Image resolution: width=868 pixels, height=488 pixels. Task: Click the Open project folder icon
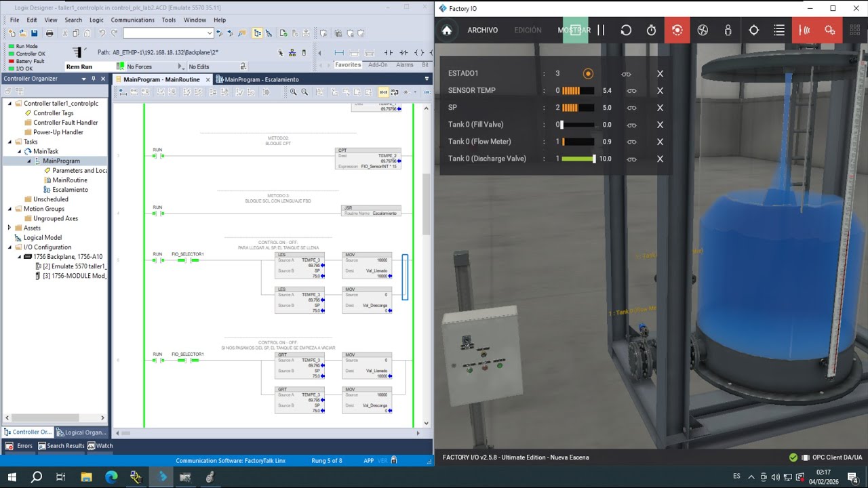[x=23, y=33]
